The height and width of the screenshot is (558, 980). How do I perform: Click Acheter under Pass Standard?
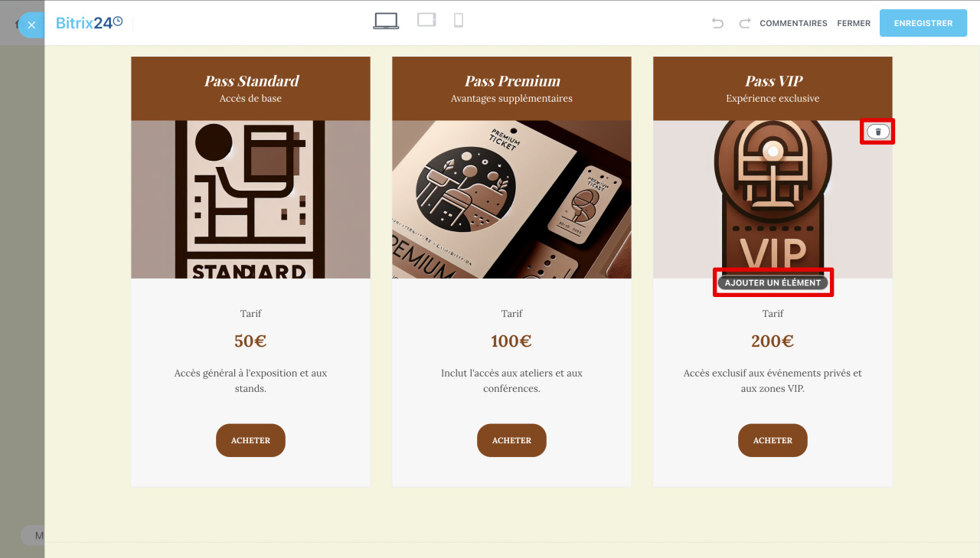[250, 440]
